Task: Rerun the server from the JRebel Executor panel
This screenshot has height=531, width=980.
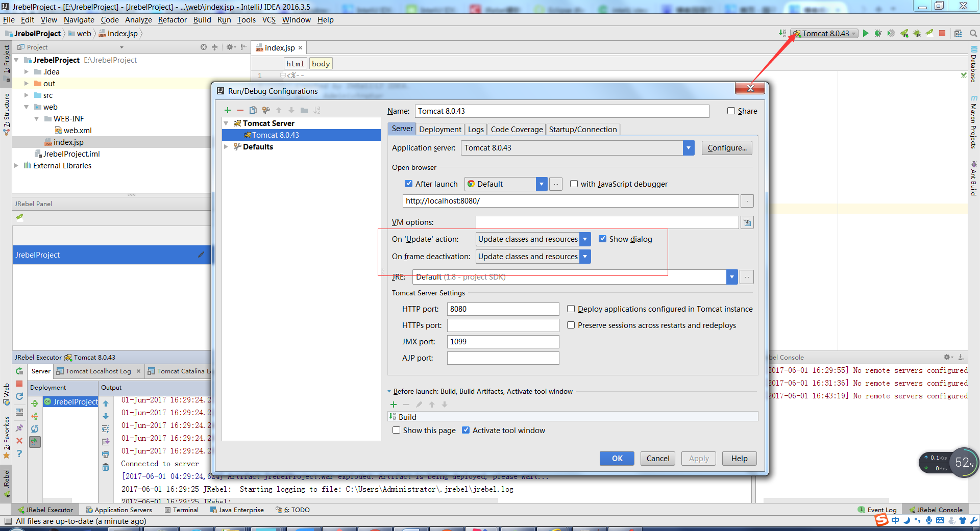Action: point(19,371)
